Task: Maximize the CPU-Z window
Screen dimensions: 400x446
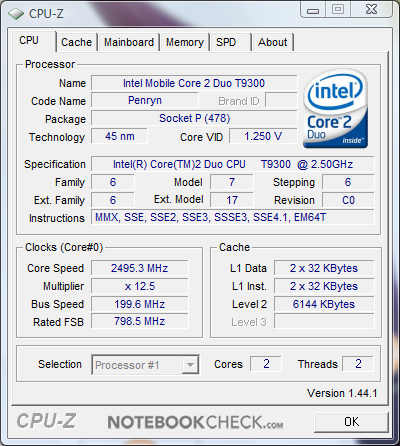Action: [338, 9]
